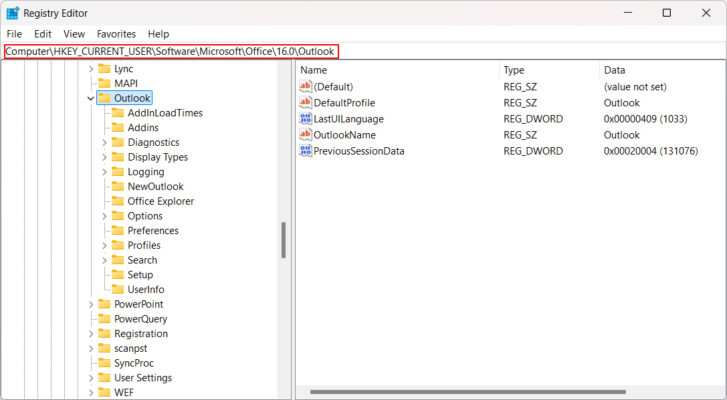Click the string icon next to OutlookName

click(306, 135)
